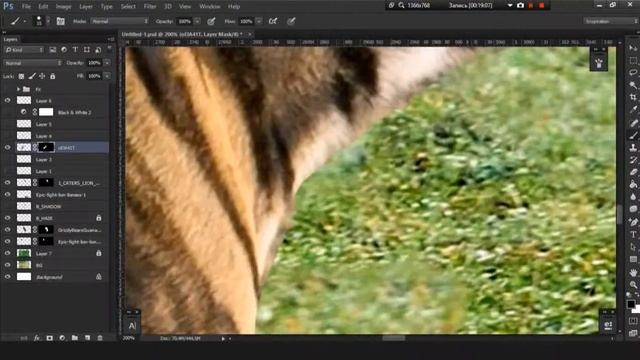Viewport: 640px width, 360px height.
Task: Select the Path Selection tool
Action: 633,247
